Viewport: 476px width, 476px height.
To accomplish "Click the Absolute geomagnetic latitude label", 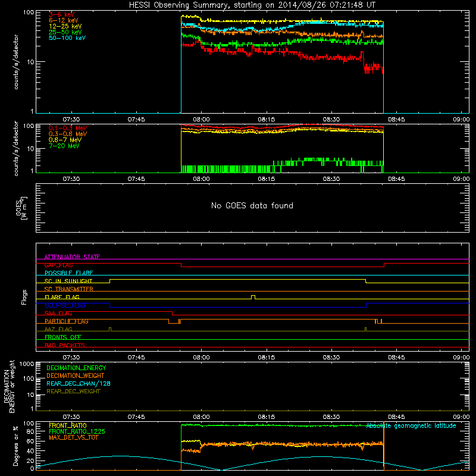I will pyautogui.click(x=411, y=426).
